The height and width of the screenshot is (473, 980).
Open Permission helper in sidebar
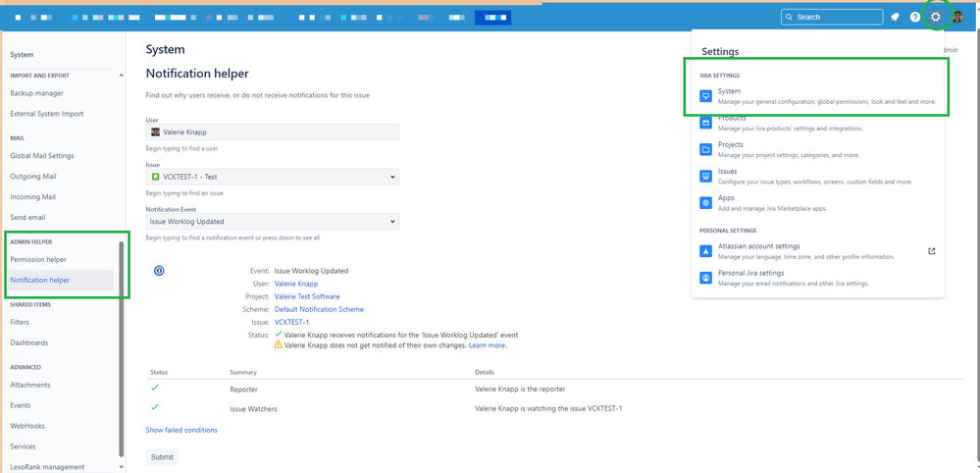pyautogui.click(x=38, y=259)
